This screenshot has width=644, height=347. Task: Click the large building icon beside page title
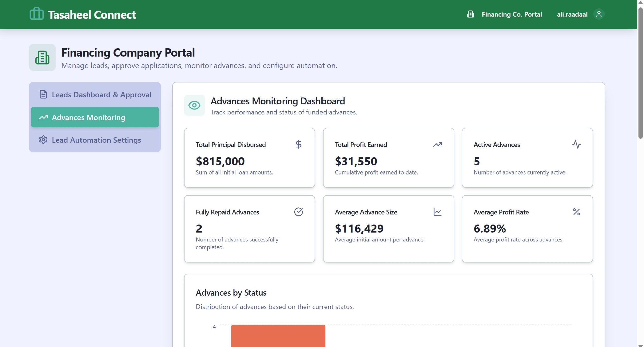tap(42, 58)
